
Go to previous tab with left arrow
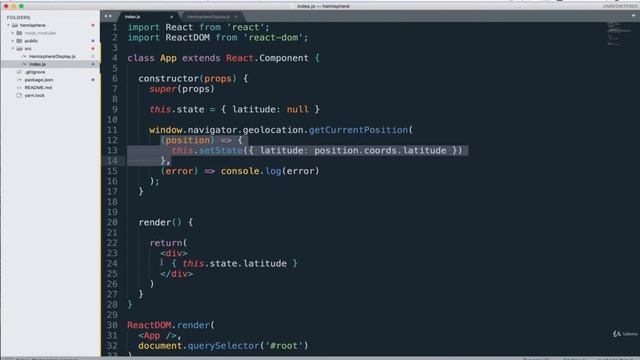(x=106, y=16)
